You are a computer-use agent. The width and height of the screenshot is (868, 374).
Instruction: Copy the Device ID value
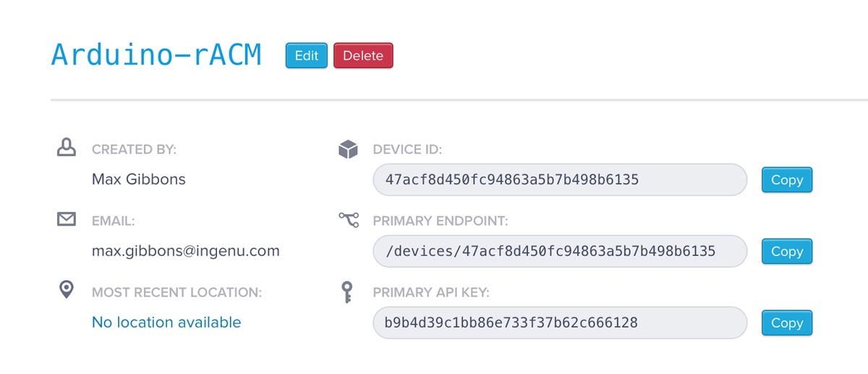click(787, 180)
